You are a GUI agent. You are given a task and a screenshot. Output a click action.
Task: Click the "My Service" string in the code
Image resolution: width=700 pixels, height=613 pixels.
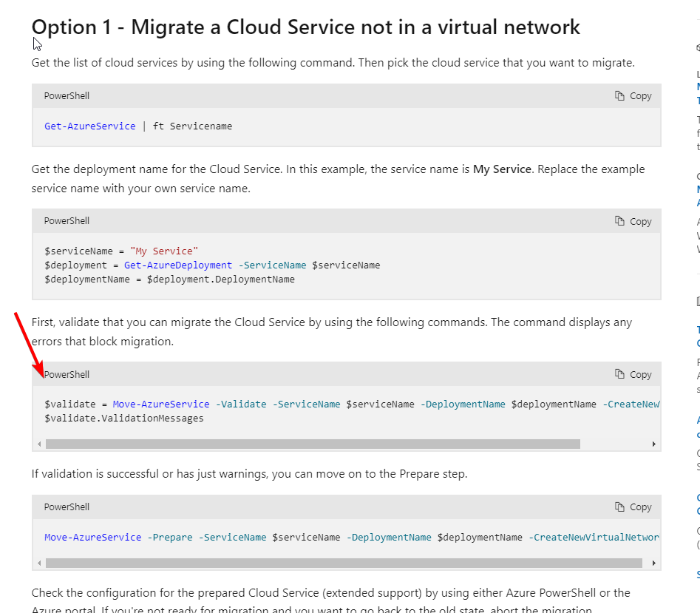[x=164, y=251]
